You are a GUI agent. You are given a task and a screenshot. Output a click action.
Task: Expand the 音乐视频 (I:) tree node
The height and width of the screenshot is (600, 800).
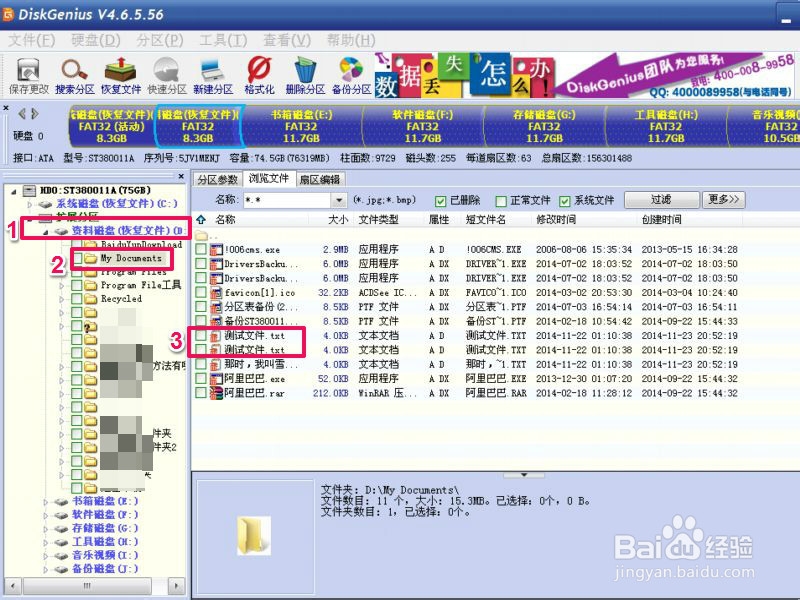pyautogui.click(x=45, y=556)
